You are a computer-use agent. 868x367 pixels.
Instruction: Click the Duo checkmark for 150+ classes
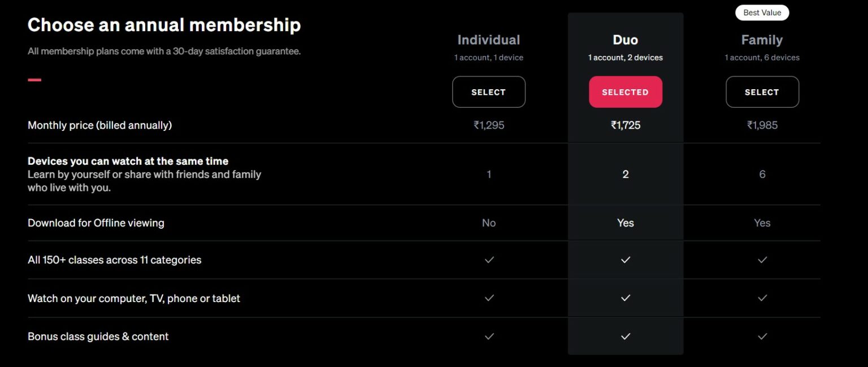point(626,260)
